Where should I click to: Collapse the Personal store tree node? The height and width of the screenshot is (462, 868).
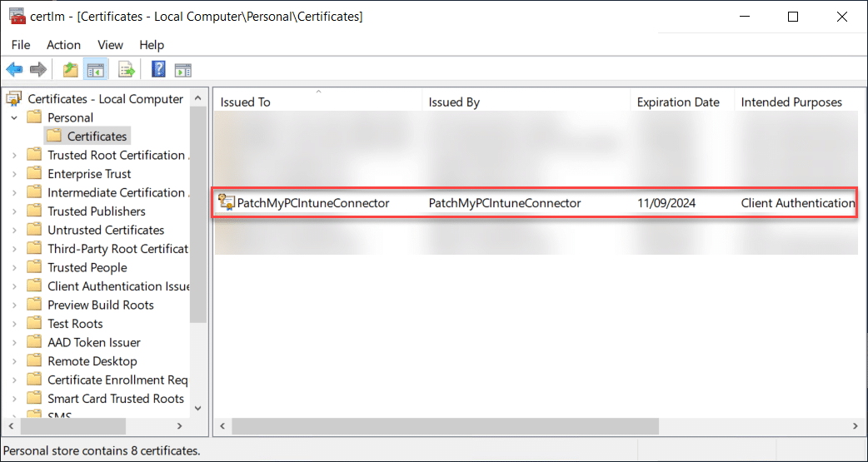(x=14, y=118)
